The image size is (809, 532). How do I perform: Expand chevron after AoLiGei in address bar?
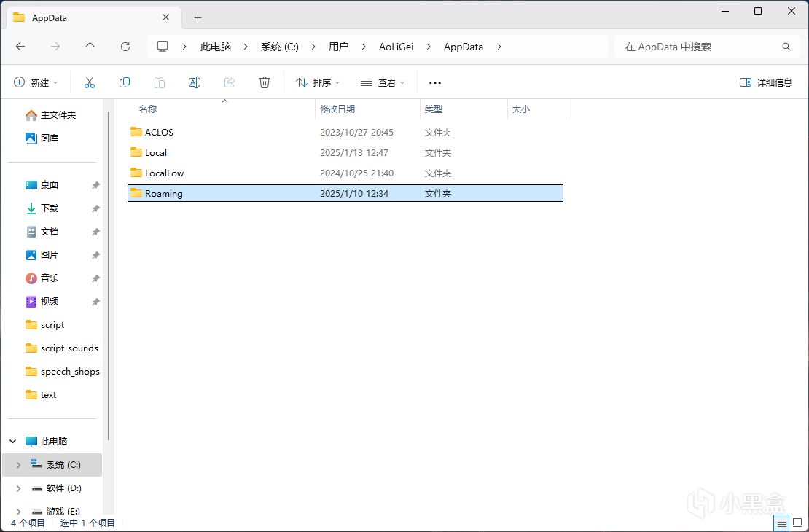tap(429, 47)
